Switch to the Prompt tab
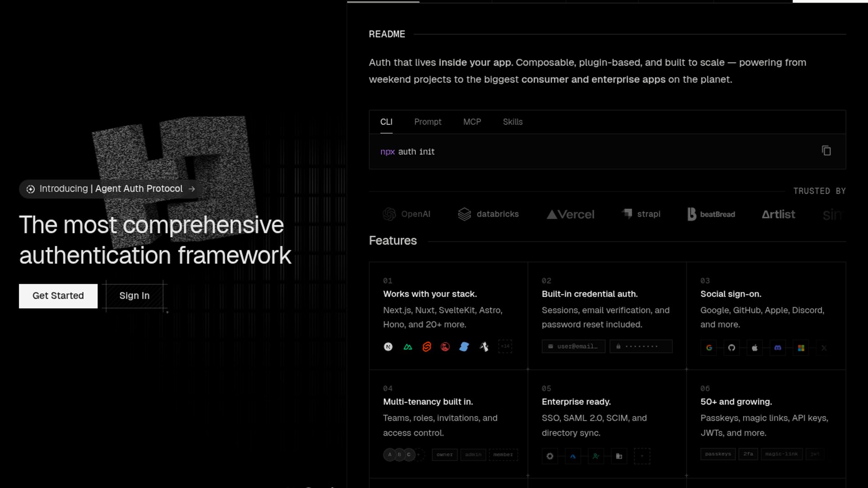This screenshot has width=868, height=488. (x=428, y=122)
